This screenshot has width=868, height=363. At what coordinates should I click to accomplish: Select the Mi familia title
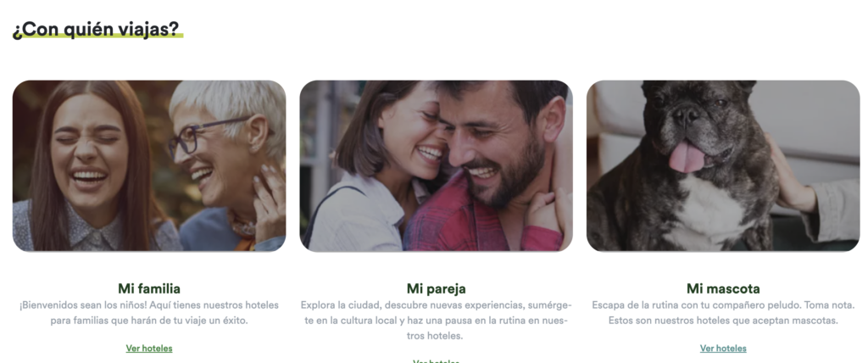click(149, 288)
